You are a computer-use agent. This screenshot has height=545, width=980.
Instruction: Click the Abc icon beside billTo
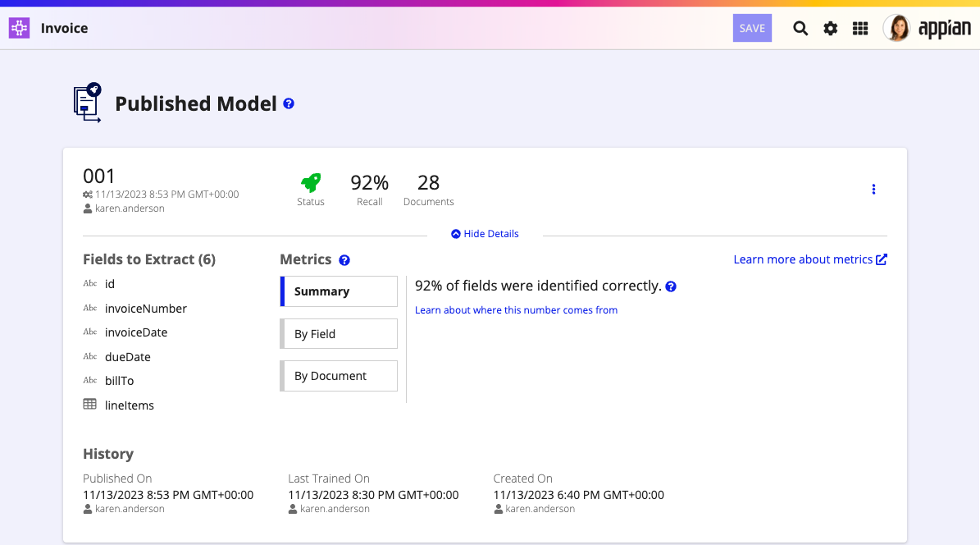pos(90,380)
